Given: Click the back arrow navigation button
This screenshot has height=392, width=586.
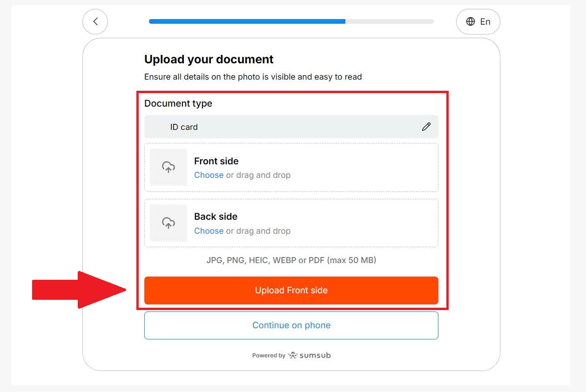Looking at the screenshot, I should coord(95,21).
